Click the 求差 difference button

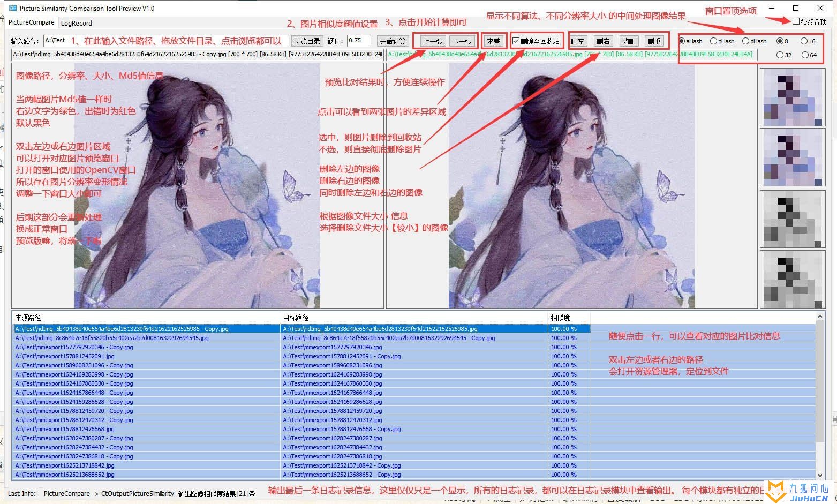(x=494, y=41)
